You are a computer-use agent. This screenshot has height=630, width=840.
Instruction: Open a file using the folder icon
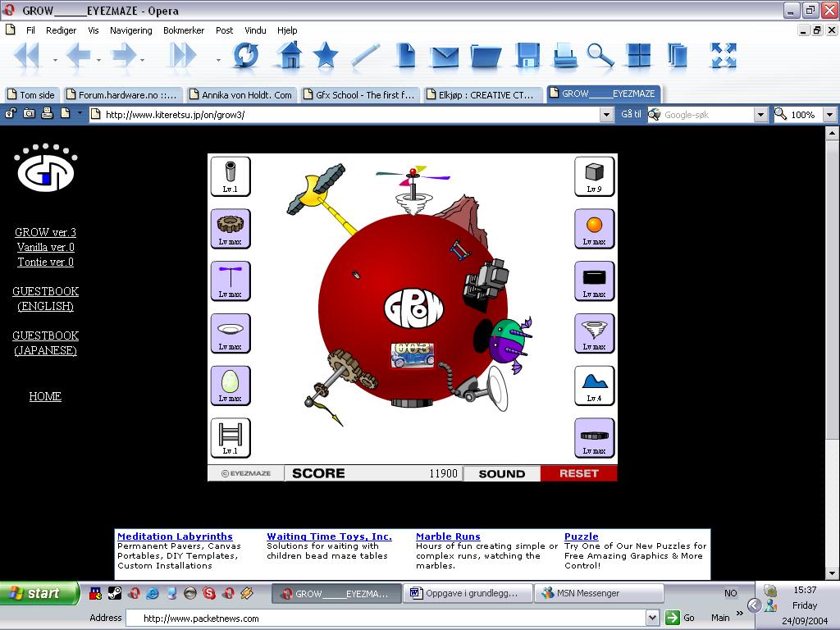[x=486, y=57]
